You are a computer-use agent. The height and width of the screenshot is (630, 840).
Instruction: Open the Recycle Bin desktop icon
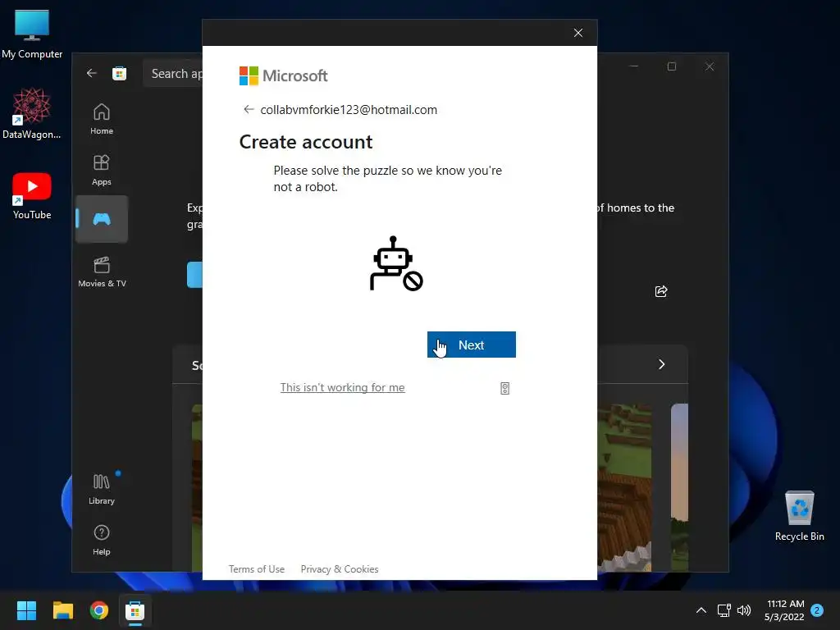(x=799, y=516)
